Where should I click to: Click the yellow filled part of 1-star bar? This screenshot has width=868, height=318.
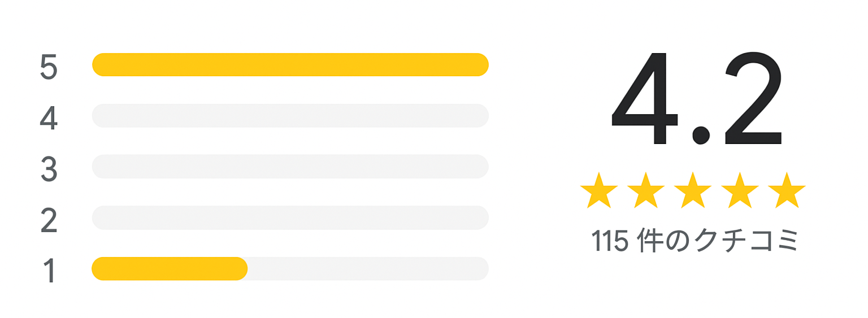click(x=170, y=268)
